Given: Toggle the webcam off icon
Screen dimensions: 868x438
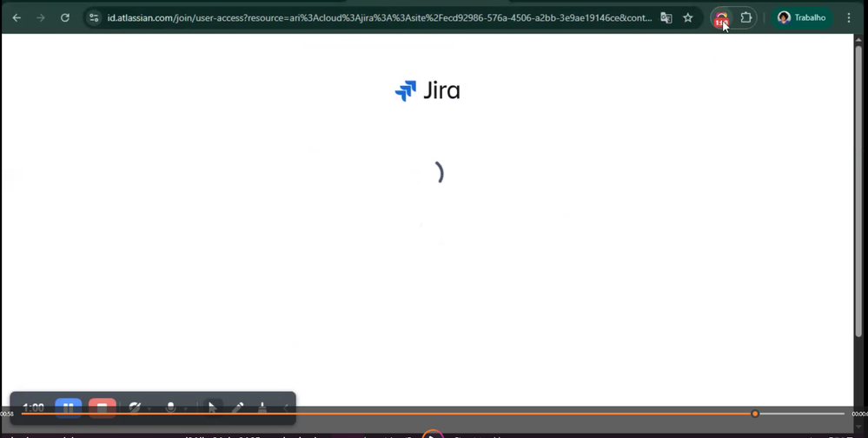Looking at the screenshot, I should [135, 407].
